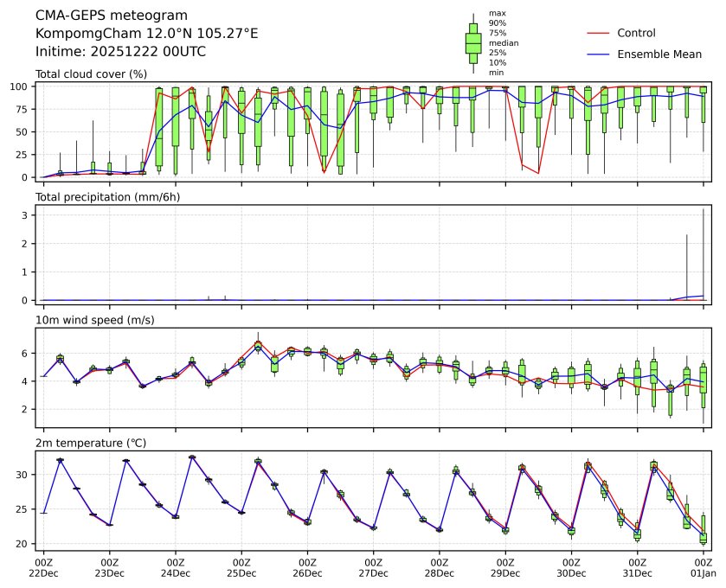Viewport: 726px width, 588px height.
Task: Select the "2m temperature (℃)" panel title
Action: [91, 443]
